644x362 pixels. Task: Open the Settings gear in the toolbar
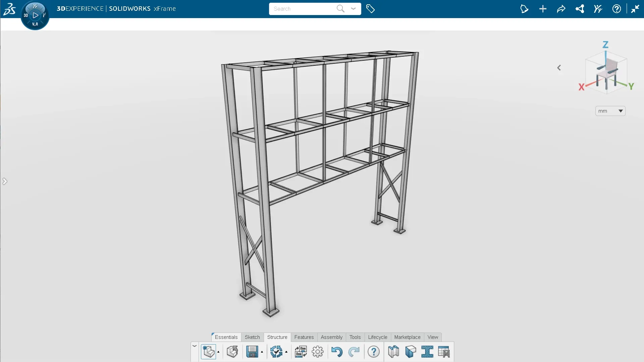318,352
